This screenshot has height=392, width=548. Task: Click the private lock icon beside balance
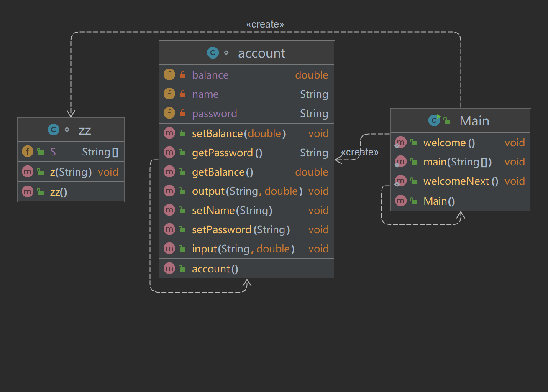coord(183,74)
